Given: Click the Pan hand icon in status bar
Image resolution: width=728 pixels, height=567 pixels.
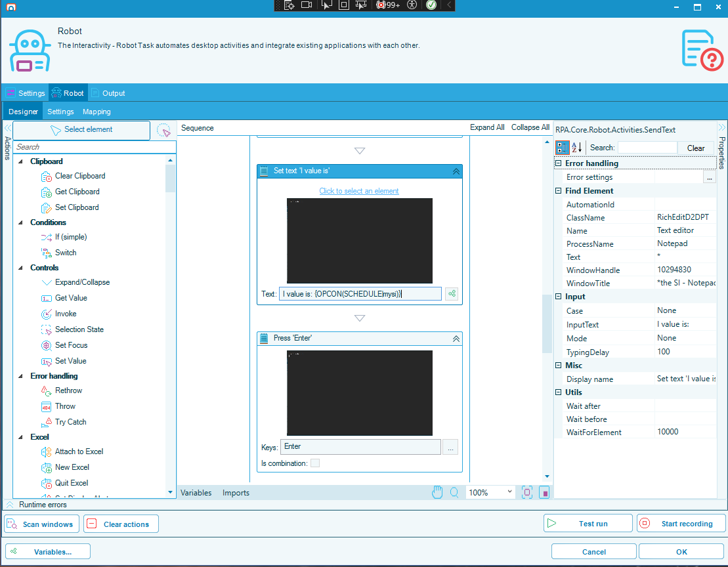Looking at the screenshot, I should click(437, 492).
